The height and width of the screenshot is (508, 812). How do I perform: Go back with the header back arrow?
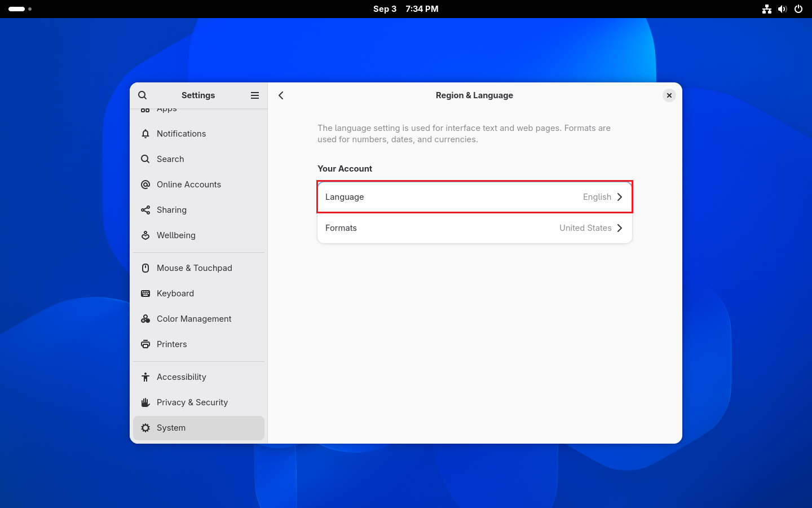point(281,95)
